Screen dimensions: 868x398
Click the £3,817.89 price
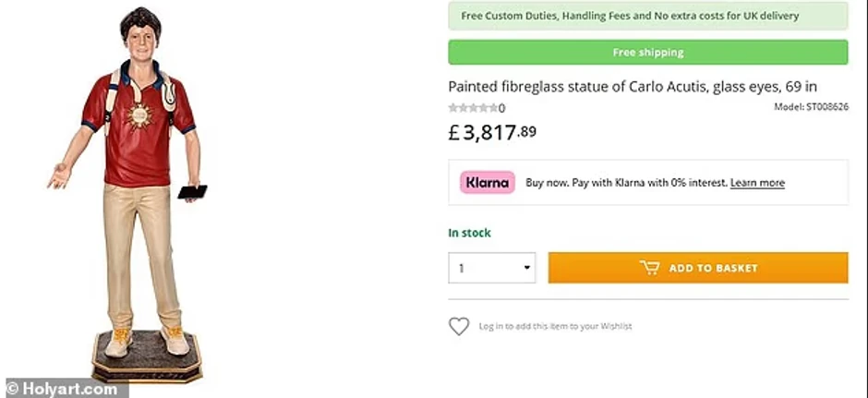tap(492, 132)
